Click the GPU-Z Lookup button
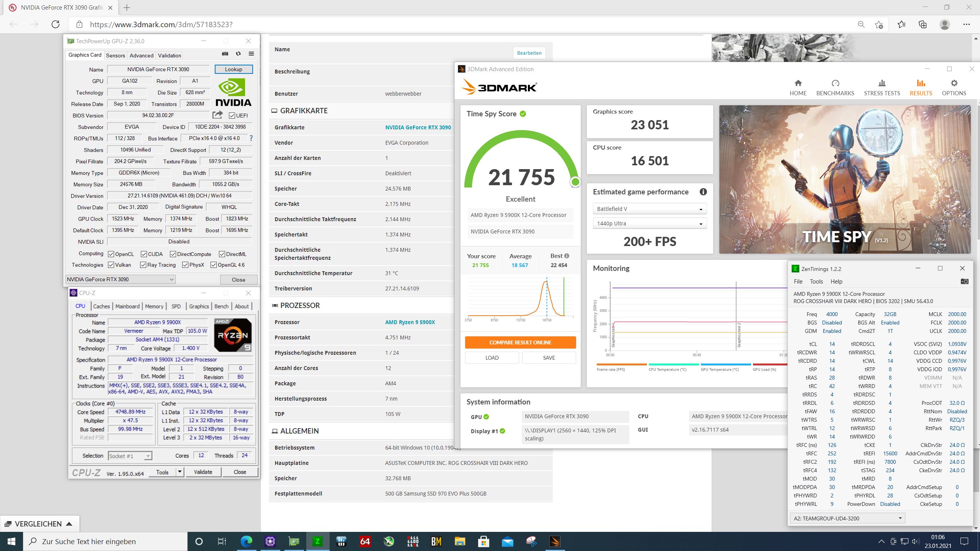This screenshot has height=551, width=980. point(234,69)
